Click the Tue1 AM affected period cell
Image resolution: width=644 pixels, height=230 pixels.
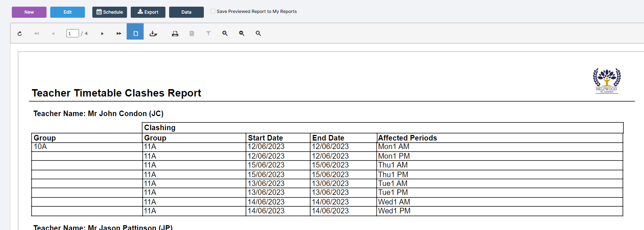[x=500, y=183]
